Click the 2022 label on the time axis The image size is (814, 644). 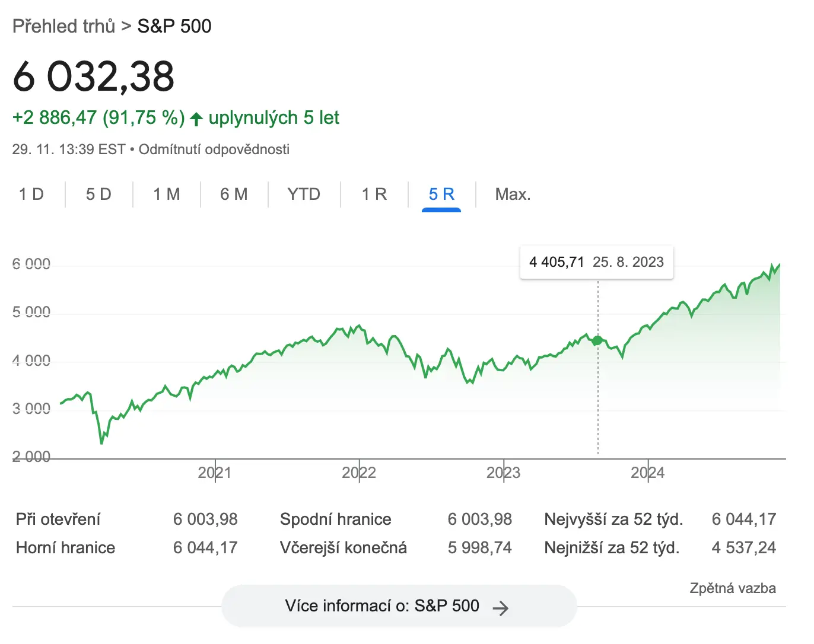[x=359, y=473]
